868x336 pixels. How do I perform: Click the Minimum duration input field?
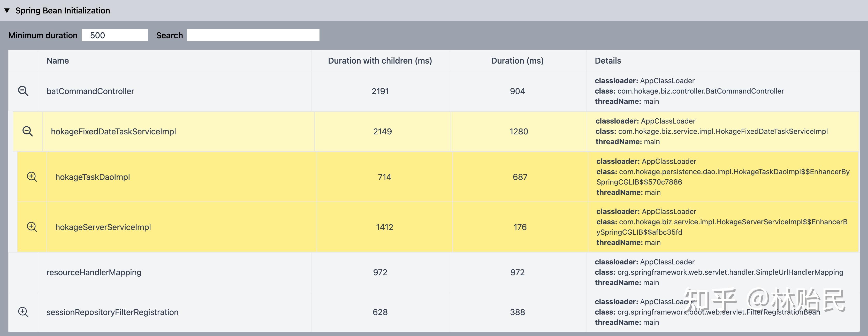(x=115, y=35)
